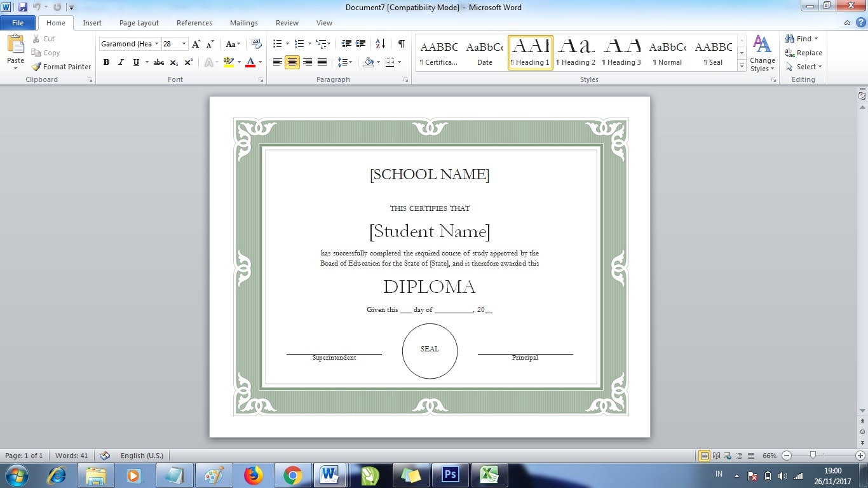The width and height of the screenshot is (868, 488).
Task: Switch to Web Layout view
Action: [x=728, y=456]
